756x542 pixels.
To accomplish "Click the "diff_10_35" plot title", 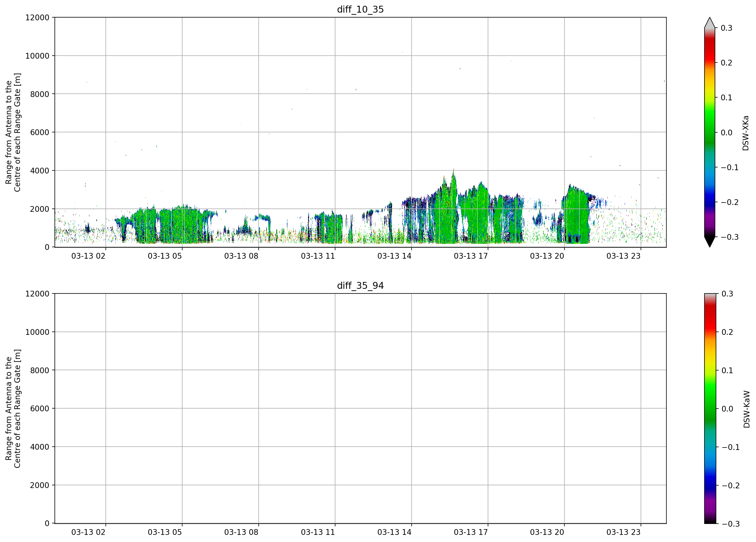I will click(360, 9).
